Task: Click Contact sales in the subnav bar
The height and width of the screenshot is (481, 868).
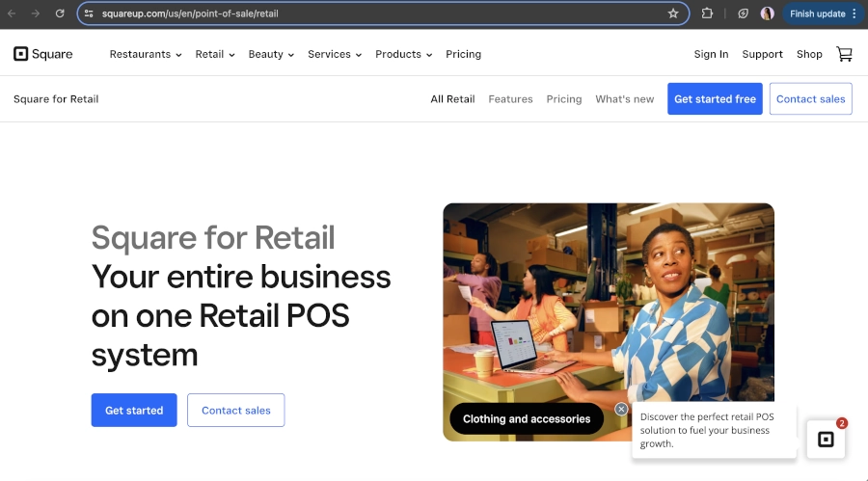Action: click(810, 99)
